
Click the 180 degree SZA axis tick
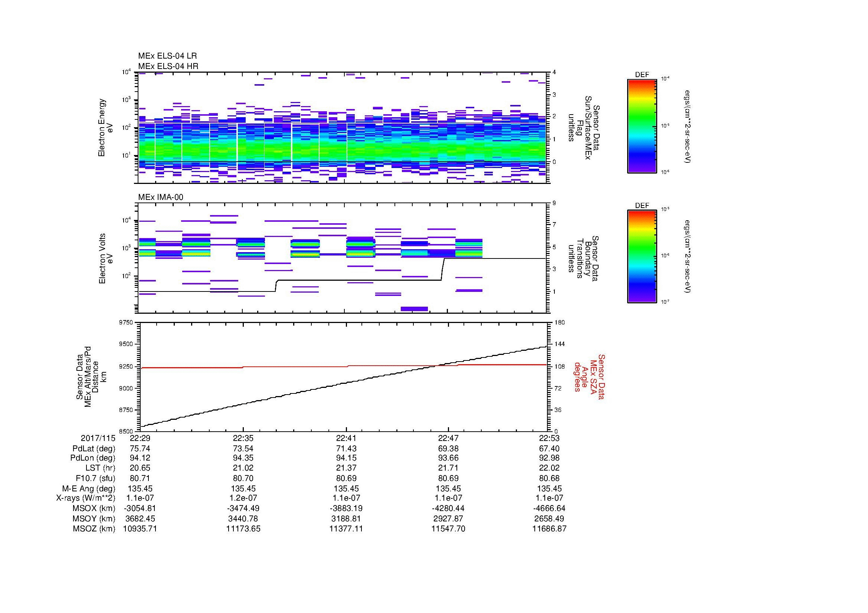point(559,322)
